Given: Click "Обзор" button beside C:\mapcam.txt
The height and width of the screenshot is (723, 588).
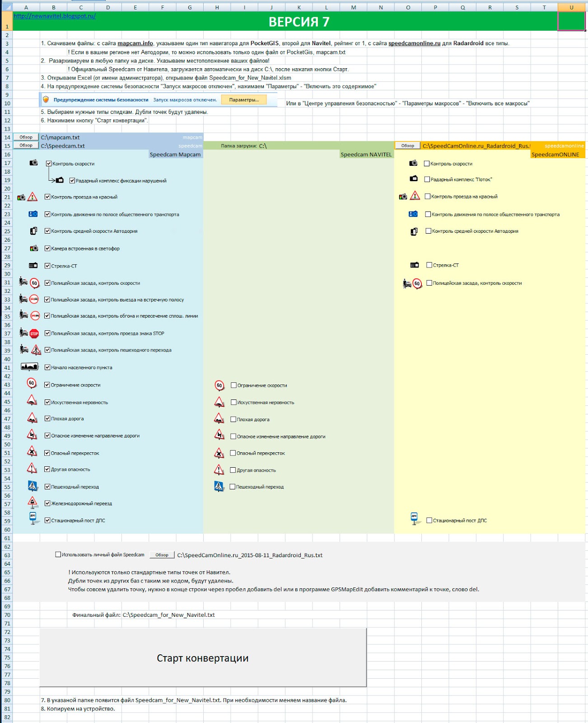Looking at the screenshot, I should click(26, 137).
